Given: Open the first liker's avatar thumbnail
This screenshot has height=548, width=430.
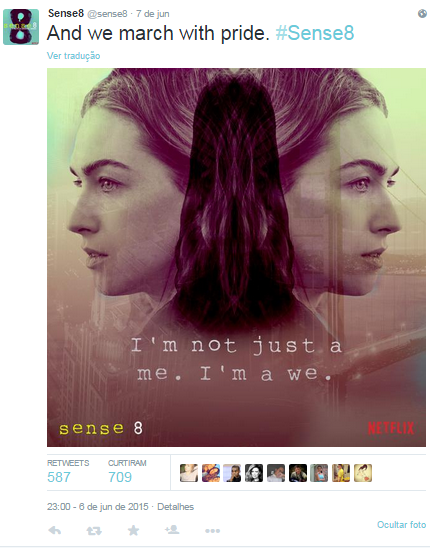Looking at the screenshot, I should (x=189, y=473).
